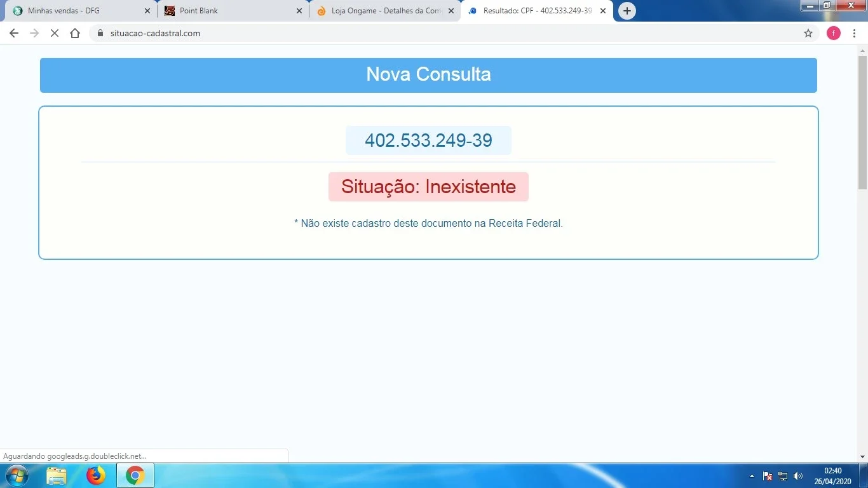Switch to the Point Blank tab
Image resolution: width=868 pixels, height=488 pixels.
(x=233, y=11)
